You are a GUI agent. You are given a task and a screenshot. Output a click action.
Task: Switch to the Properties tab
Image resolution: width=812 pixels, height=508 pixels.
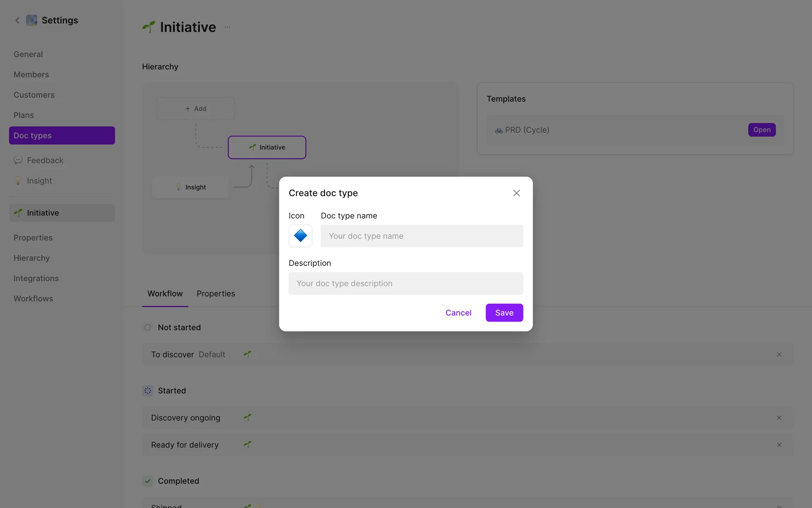(216, 294)
